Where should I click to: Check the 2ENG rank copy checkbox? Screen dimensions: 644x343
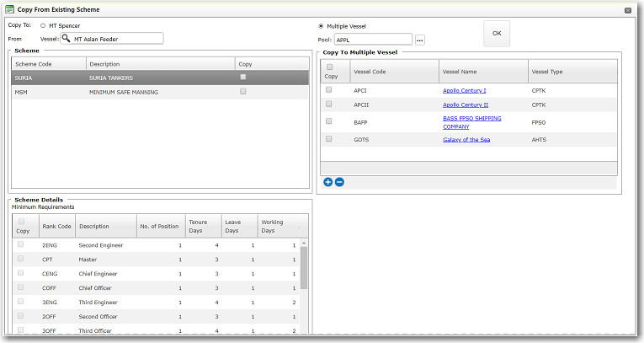pos(21,244)
